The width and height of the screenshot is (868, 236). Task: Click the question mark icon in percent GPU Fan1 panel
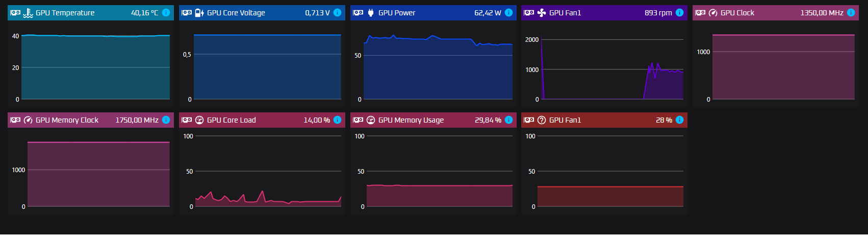(542, 120)
